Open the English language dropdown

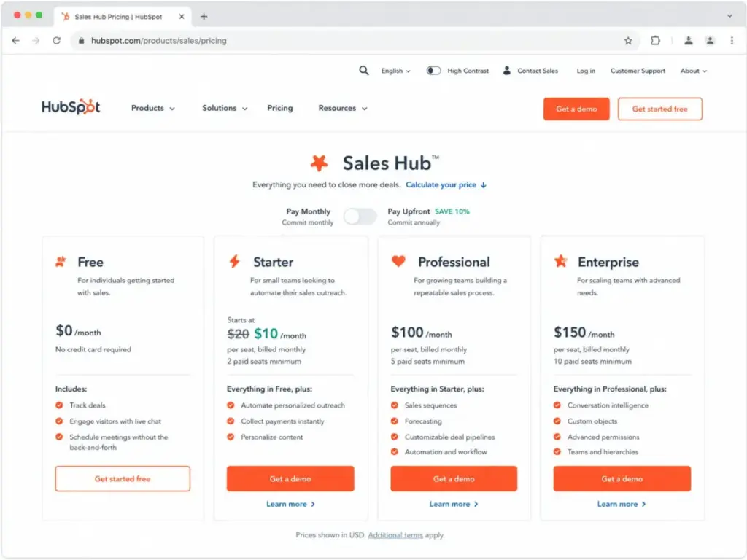(395, 71)
